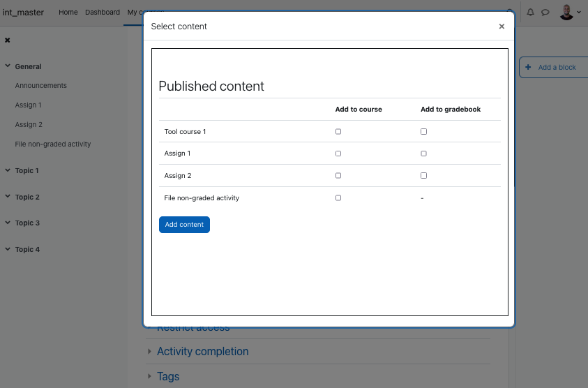Collapse the Topic 4 section chevron
The width and height of the screenshot is (588, 388).
pos(8,249)
